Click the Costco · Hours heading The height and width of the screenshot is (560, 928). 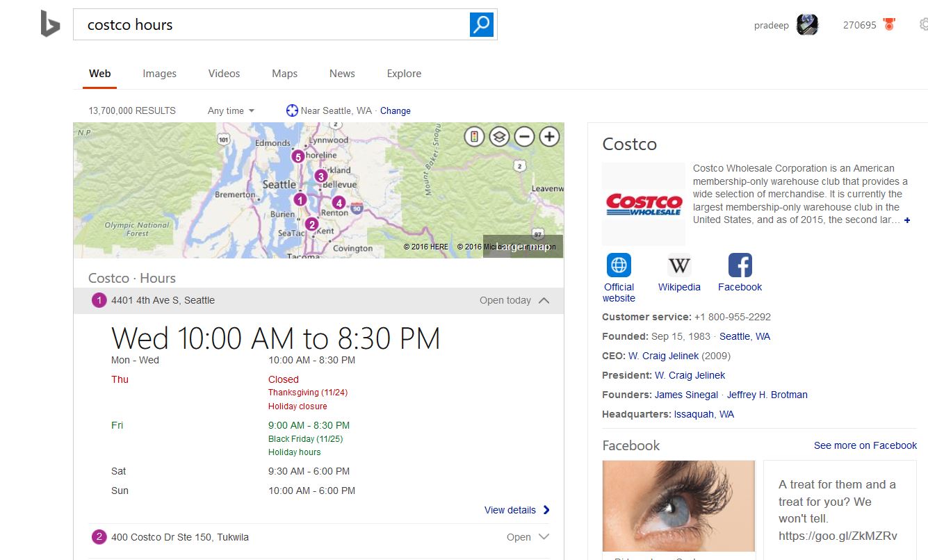132,278
